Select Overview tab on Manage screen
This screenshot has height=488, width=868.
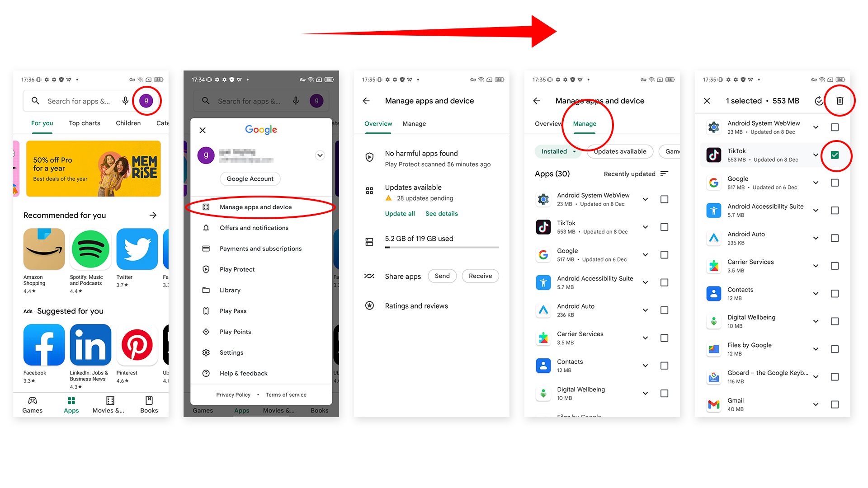pyautogui.click(x=548, y=124)
